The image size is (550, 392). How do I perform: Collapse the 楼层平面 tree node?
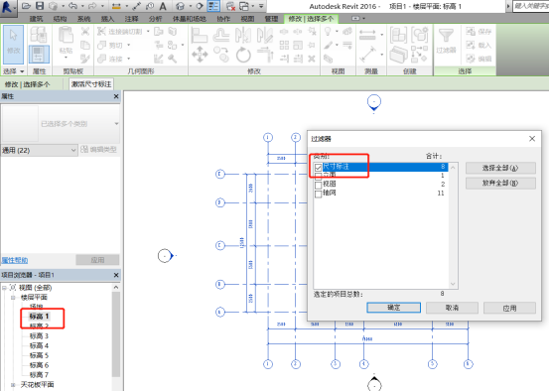coord(13,298)
